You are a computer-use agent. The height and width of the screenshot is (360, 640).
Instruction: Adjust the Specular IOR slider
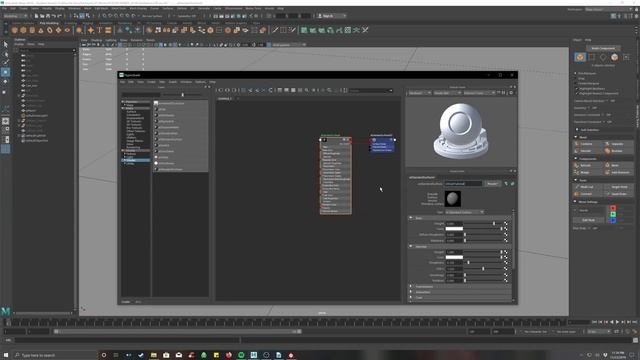(x=483, y=269)
